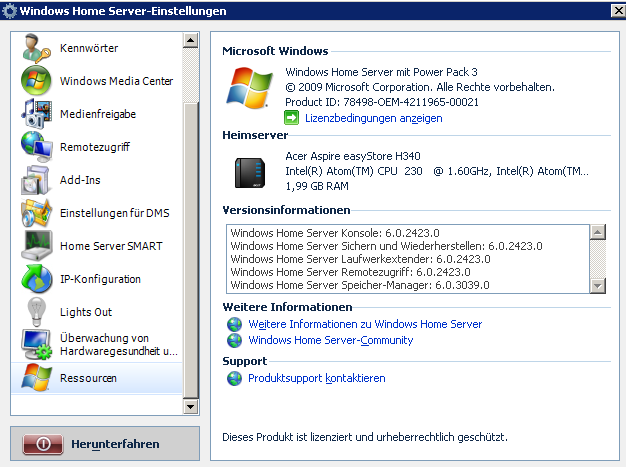The height and width of the screenshot is (467, 626).
Task: Click sidebar scrollbar up arrow
Action: (190, 40)
